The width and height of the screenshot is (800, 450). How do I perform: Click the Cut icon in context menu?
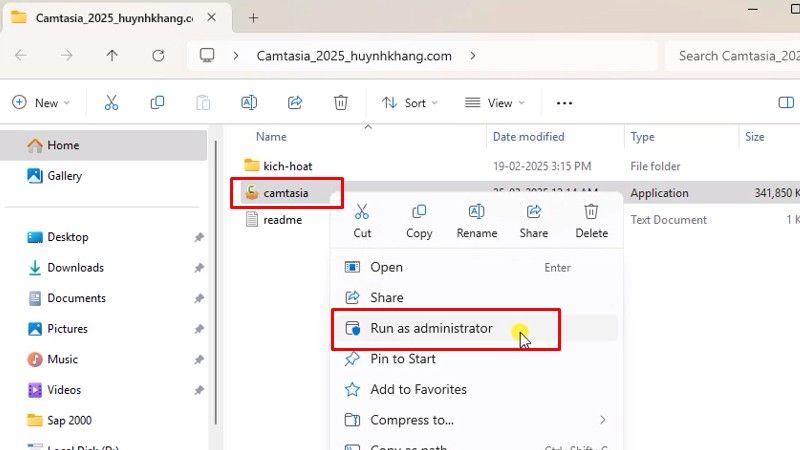362,212
